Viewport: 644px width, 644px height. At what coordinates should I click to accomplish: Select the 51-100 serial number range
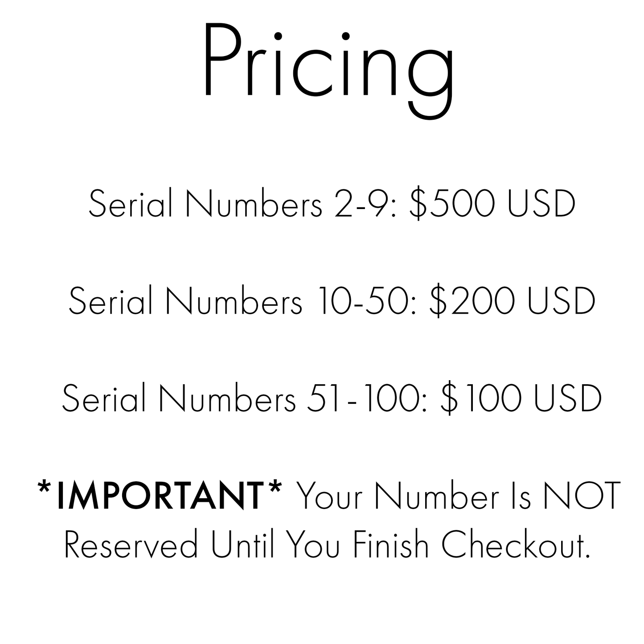coord(368,398)
